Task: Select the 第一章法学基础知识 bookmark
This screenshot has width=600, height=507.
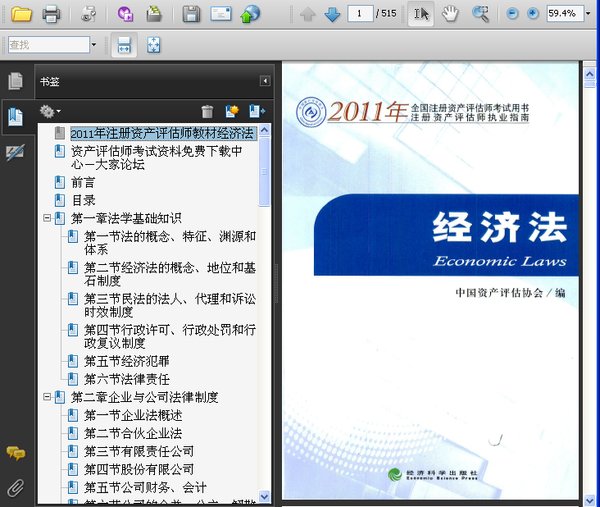Action: pyautogui.click(x=126, y=218)
